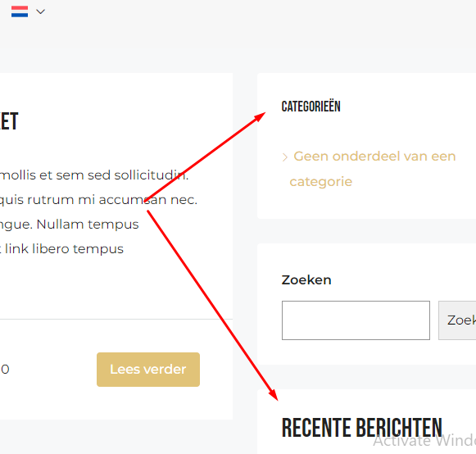This screenshot has width=476, height=454.
Task: Focus the Zoeken search input field
Action: (x=356, y=320)
